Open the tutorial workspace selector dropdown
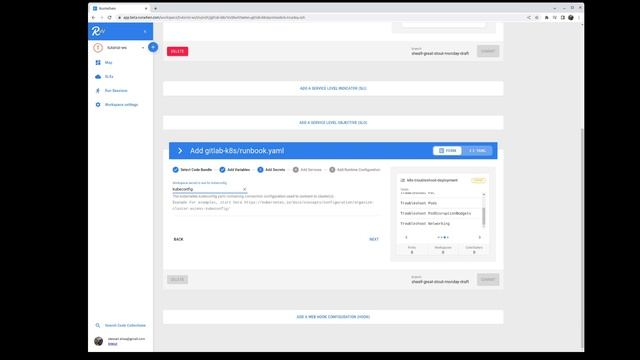The image size is (640, 360). click(120, 48)
